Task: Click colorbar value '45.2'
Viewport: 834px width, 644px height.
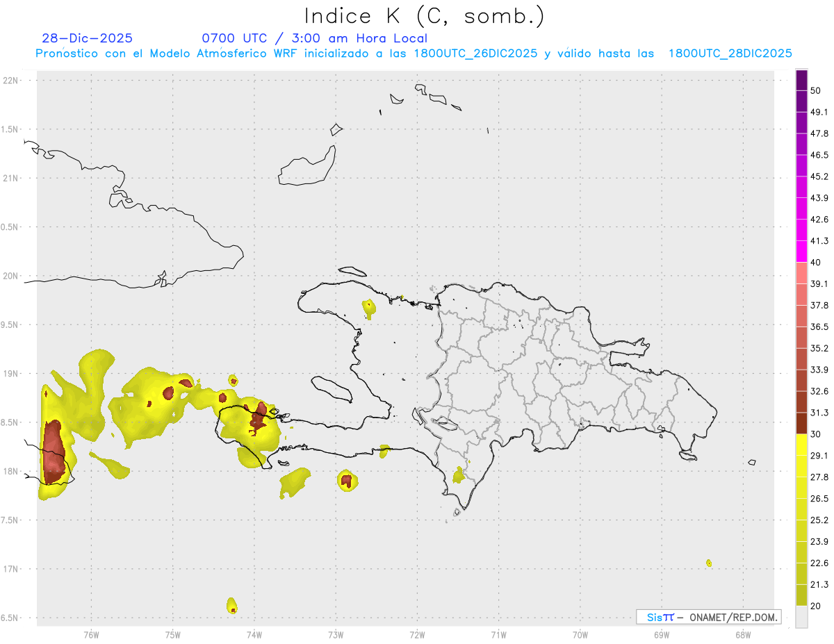Action: pyautogui.click(x=819, y=176)
